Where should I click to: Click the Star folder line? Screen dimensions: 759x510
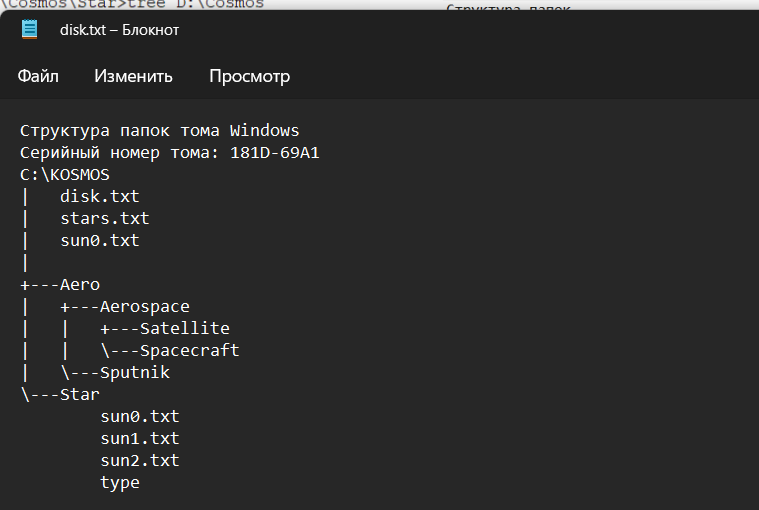(x=60, y=394)
